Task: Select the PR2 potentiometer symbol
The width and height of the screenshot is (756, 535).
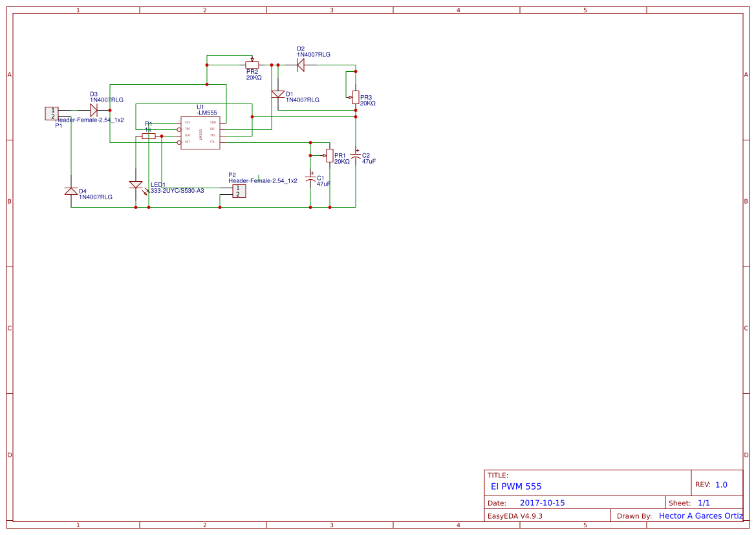Action: click(x=252, y=65)
